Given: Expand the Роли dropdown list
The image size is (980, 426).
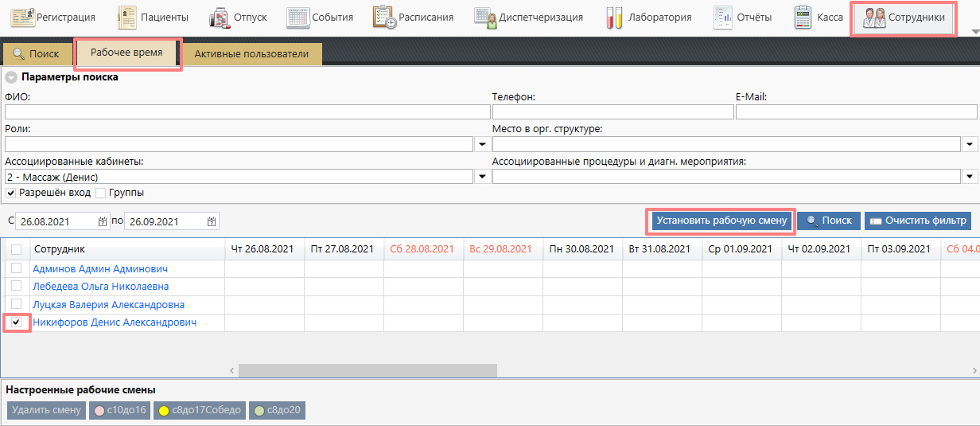Looking at the screenshot, I should (482, 144).
